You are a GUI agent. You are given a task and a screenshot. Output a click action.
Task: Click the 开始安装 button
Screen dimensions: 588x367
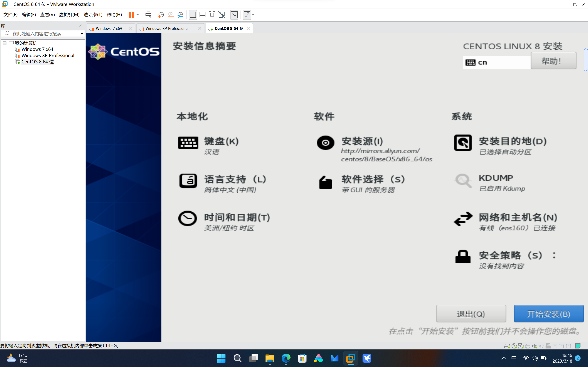(x=549, y=313)
